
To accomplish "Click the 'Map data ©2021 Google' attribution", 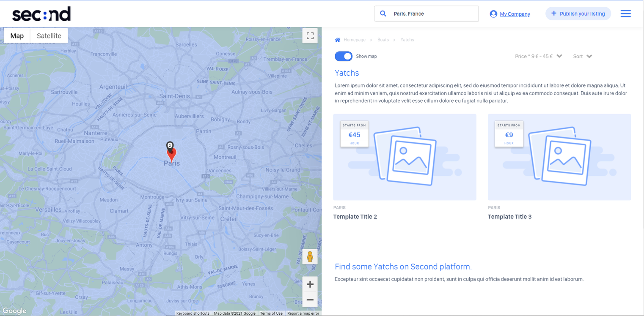I will click(234, 313).
